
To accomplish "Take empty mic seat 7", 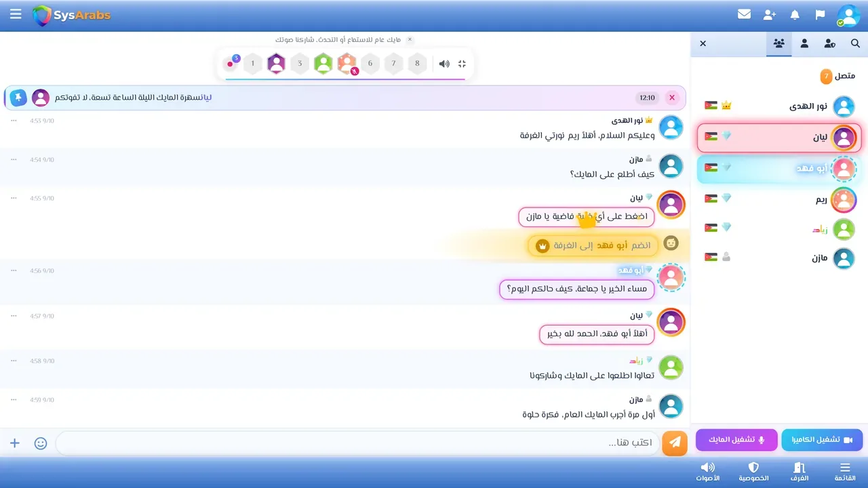I will tap(394, 64).
